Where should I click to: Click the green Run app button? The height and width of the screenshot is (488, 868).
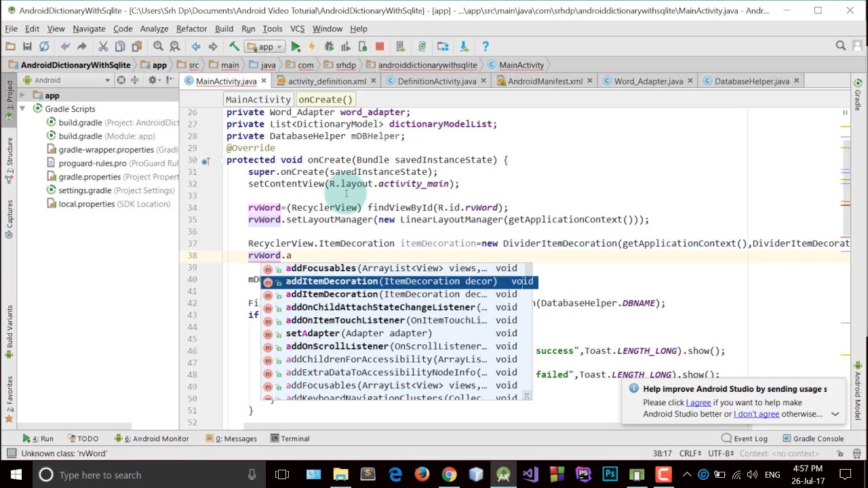tap(296, 46)
